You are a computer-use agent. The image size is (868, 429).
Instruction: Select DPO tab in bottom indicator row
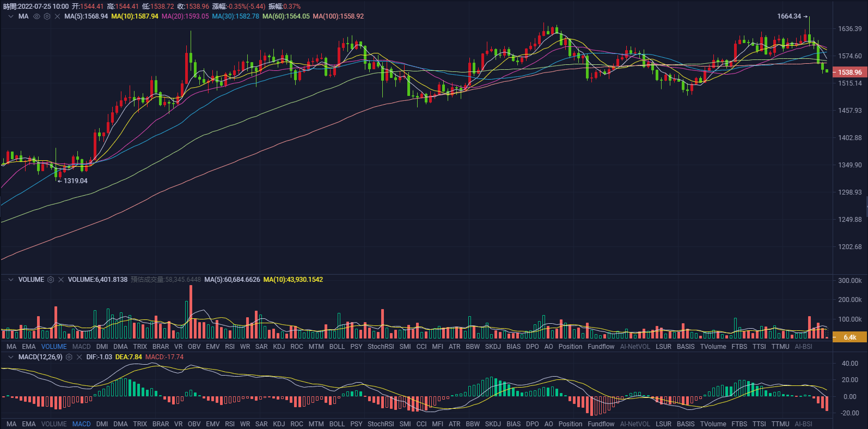coord(533,424)
